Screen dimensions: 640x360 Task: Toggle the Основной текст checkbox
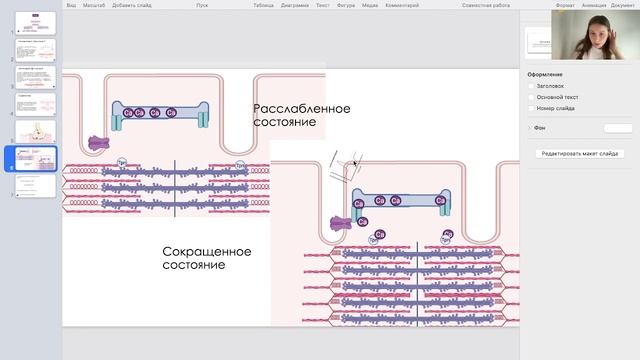point(531,97)
